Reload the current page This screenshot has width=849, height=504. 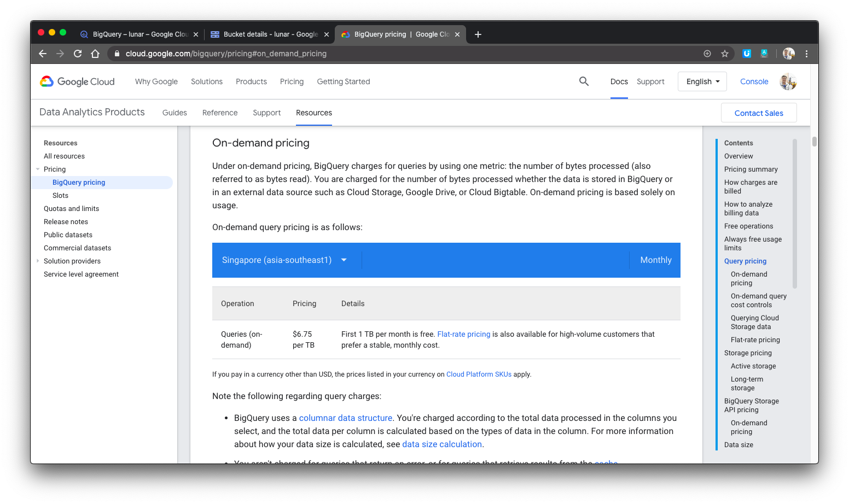78,53
